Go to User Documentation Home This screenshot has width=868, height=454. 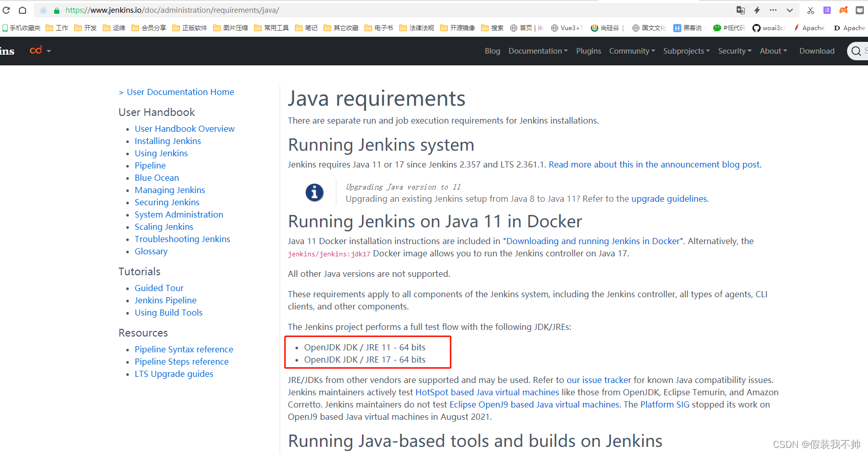pyautogui.click(x=180, y=92)
